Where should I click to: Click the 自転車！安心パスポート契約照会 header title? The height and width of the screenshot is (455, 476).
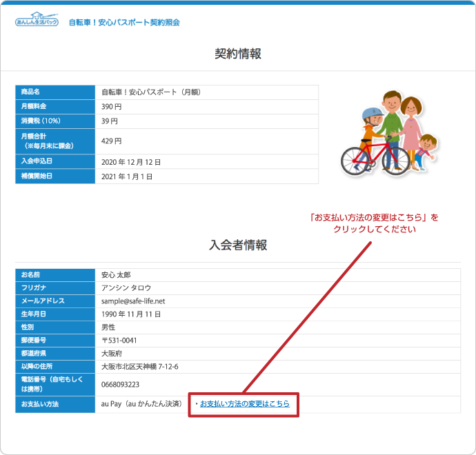pos(124,23)
